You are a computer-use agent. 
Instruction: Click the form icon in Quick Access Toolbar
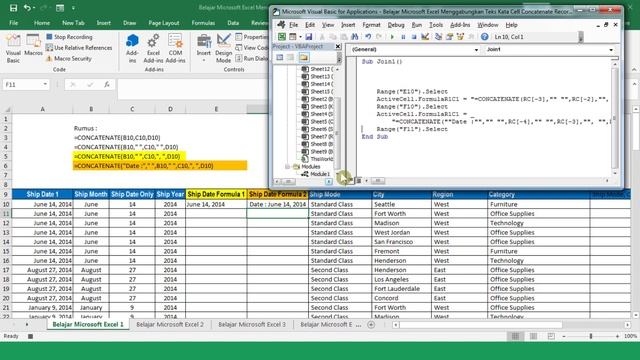(60, 8)
